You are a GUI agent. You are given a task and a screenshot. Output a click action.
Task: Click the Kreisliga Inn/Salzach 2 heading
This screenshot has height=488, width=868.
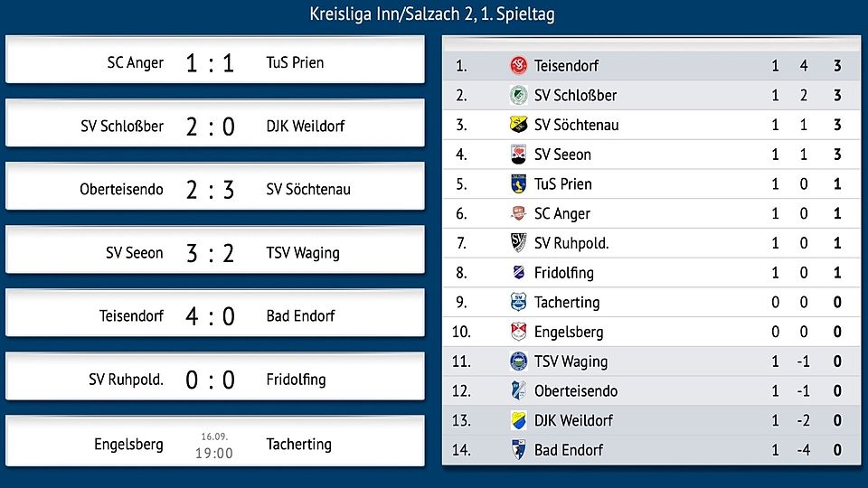(x=432, y=14)
